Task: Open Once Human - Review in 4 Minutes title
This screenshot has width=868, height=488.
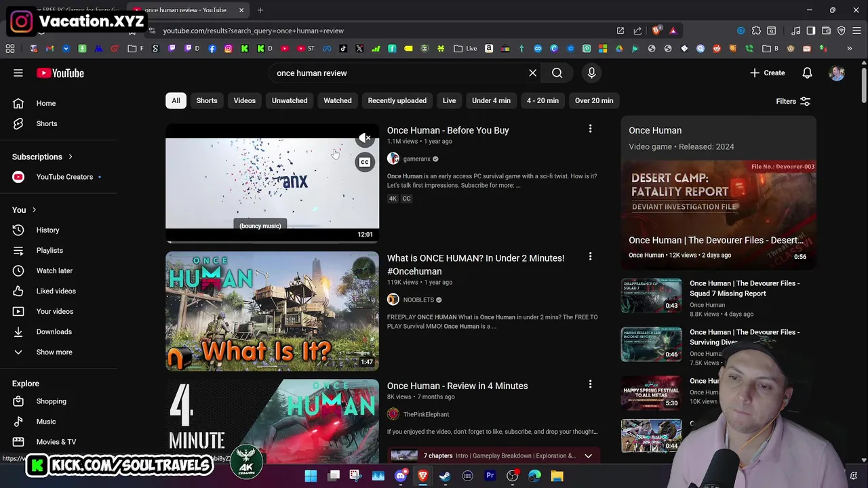Action: 457,386
